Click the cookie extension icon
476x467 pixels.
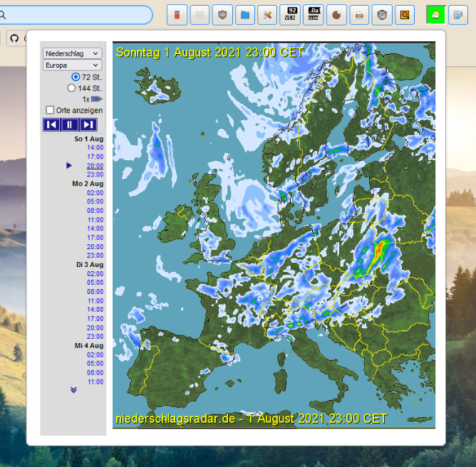coord(337,15)
